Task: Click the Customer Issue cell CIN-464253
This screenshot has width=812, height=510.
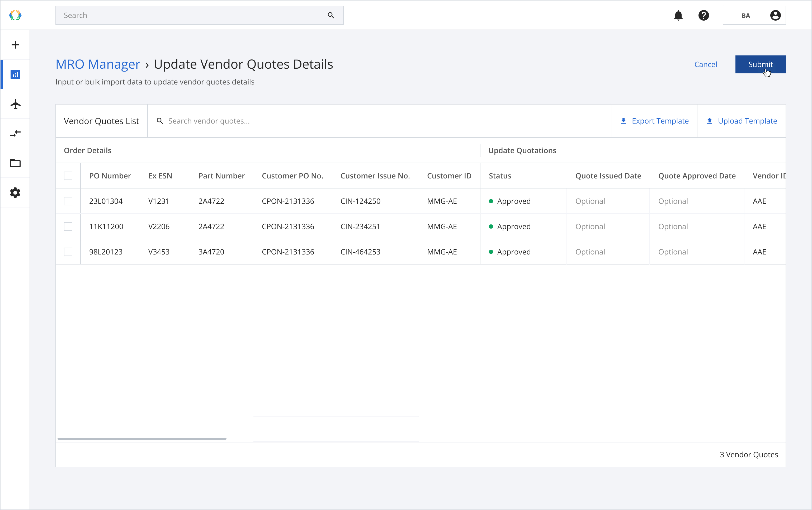Action: point(360,252)
